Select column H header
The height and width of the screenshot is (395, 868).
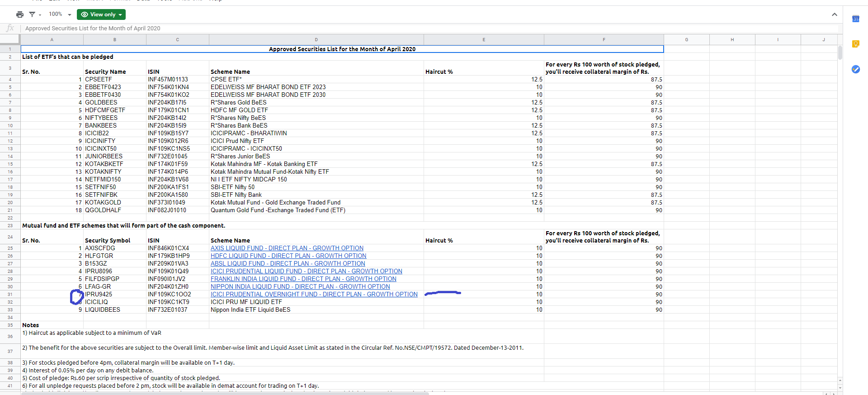point(732,39)
